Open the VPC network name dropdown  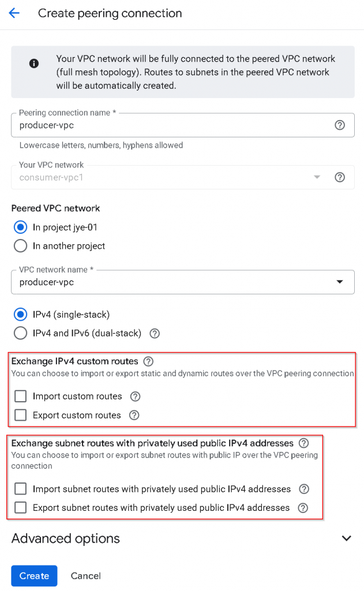(340, 282)
